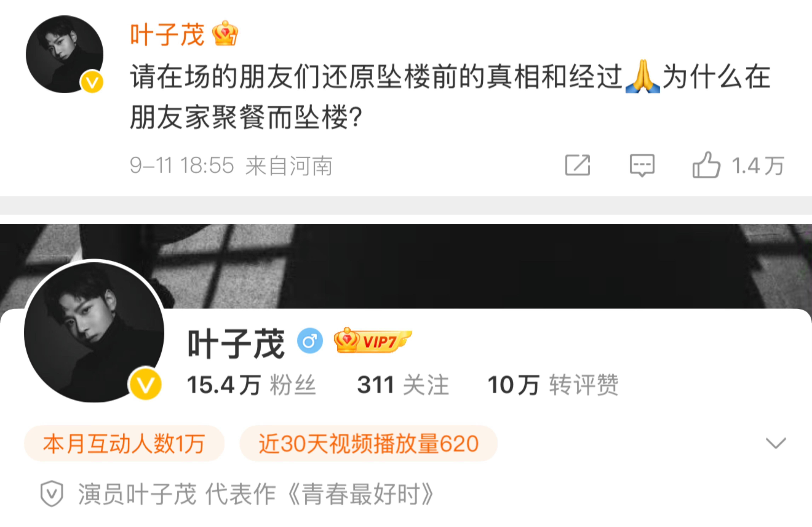Tap the repost share icon on the post
The height and width of the screenshot is (527, 812).
pos(577,165)
